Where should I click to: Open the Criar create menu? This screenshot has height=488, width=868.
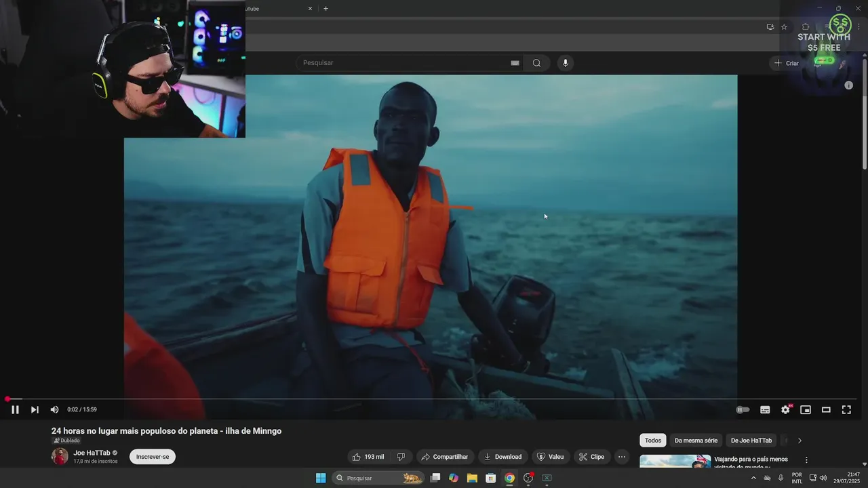(787, 63)
